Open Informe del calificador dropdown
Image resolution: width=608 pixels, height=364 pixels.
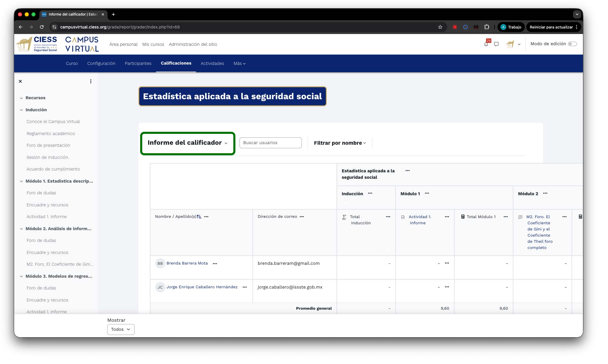click(x=187, y=143)
